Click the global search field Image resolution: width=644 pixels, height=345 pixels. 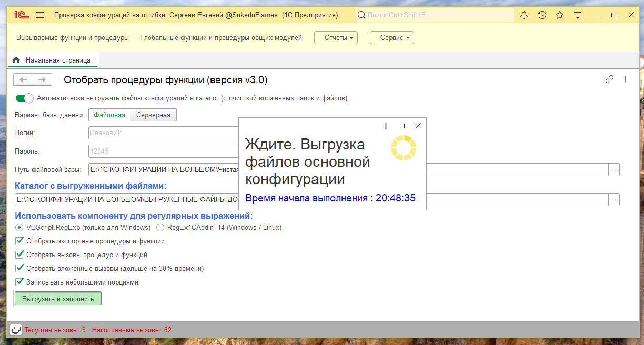(x=435, y=15)
